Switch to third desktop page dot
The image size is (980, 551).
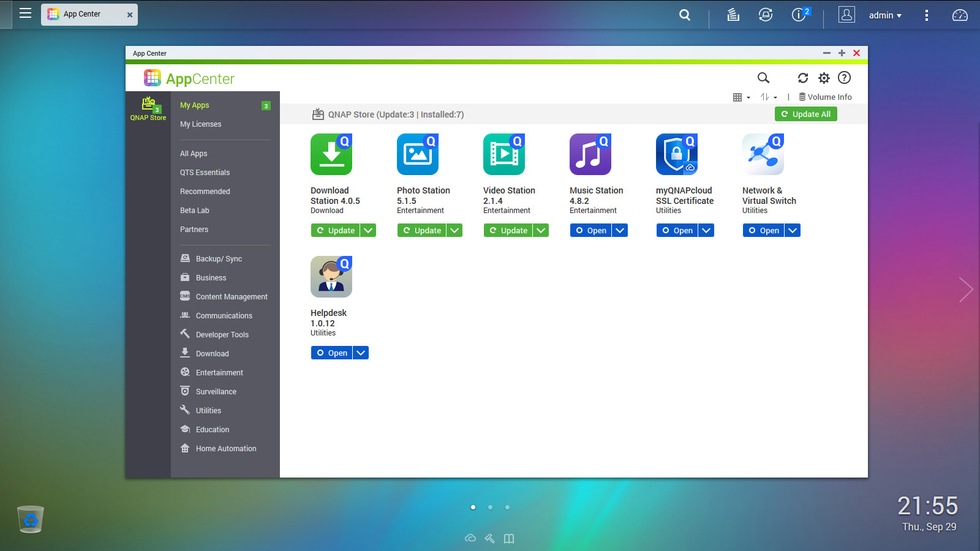(x=507, y=507)
